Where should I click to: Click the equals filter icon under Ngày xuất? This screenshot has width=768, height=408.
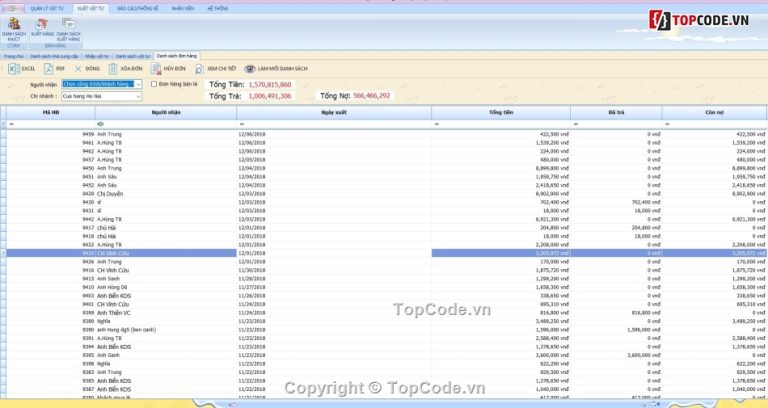coord(242,124)
